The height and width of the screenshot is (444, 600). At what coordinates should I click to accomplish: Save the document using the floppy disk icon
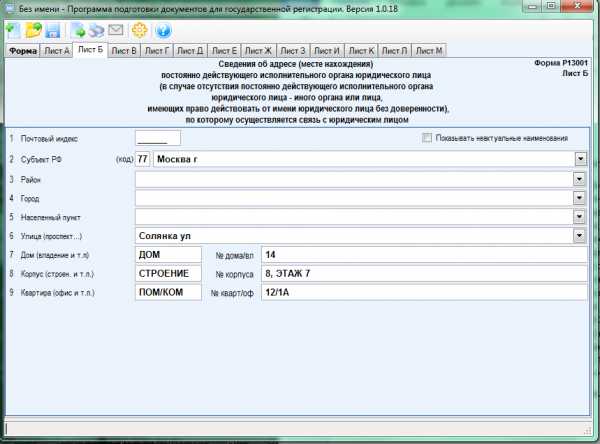(x=52, y=31)
